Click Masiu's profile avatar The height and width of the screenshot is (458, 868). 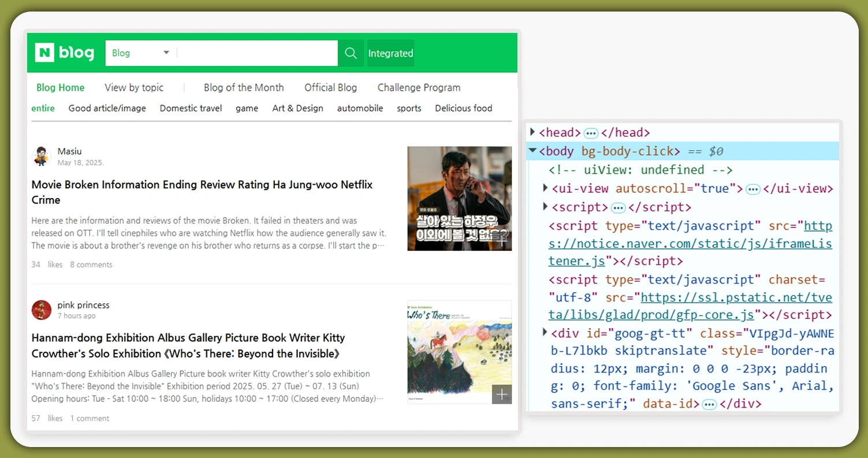42,157
